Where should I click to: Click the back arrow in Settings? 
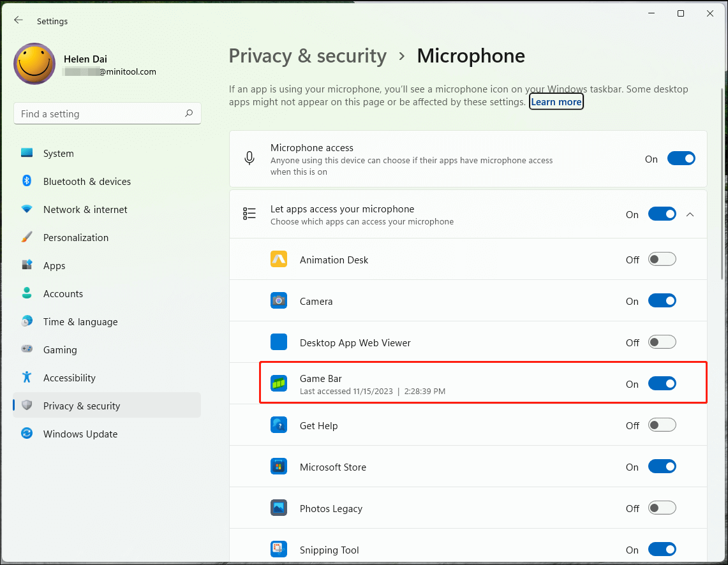(x=19, y=20)
